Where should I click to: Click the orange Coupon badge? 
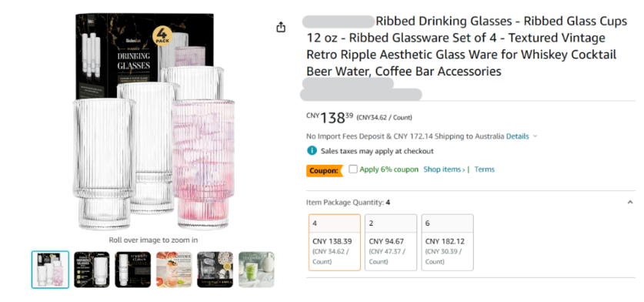pyautogui.click(x=325, y=170)
